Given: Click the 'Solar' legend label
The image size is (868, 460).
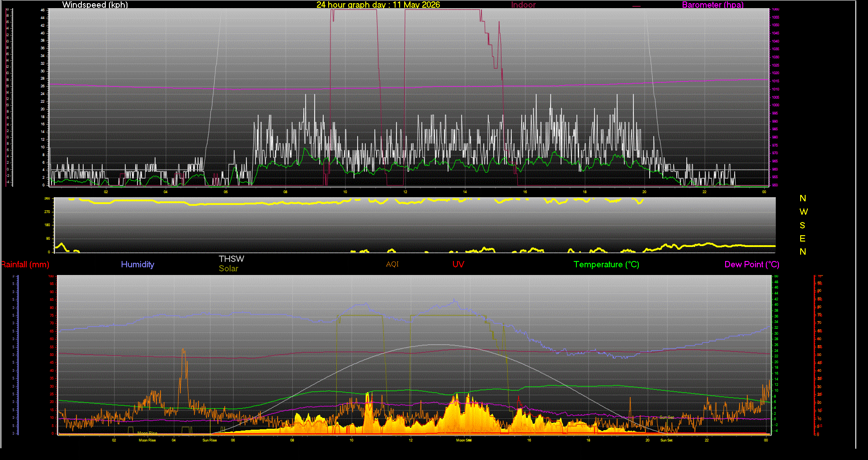Looking at the screenshot, I should [x=228, y=268].
